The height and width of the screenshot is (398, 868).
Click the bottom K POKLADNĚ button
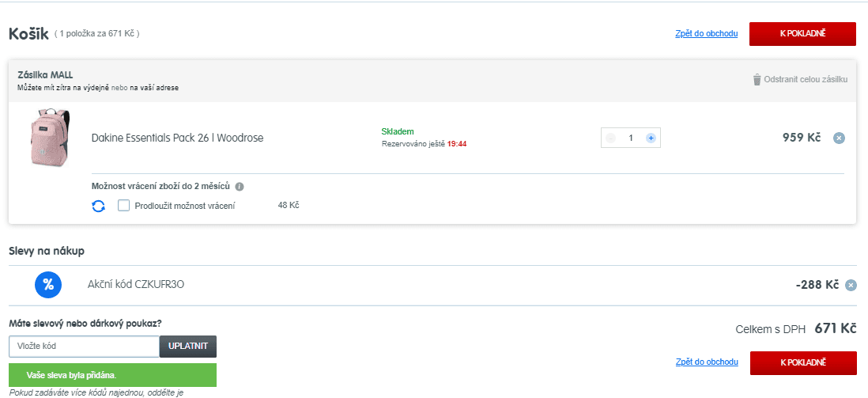pyautogui.click(x=803, y=362)
